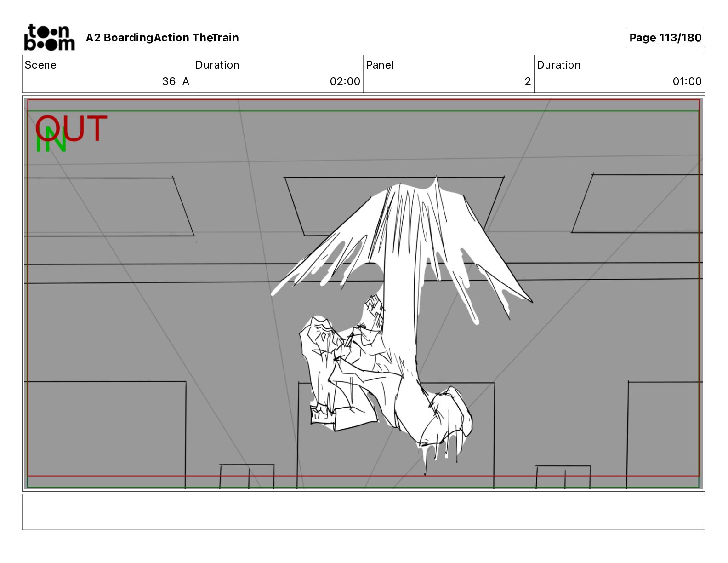Click the 'Page 113/180' indicator
This screenshot has width=728, height=563.
(x=665, y=38)
